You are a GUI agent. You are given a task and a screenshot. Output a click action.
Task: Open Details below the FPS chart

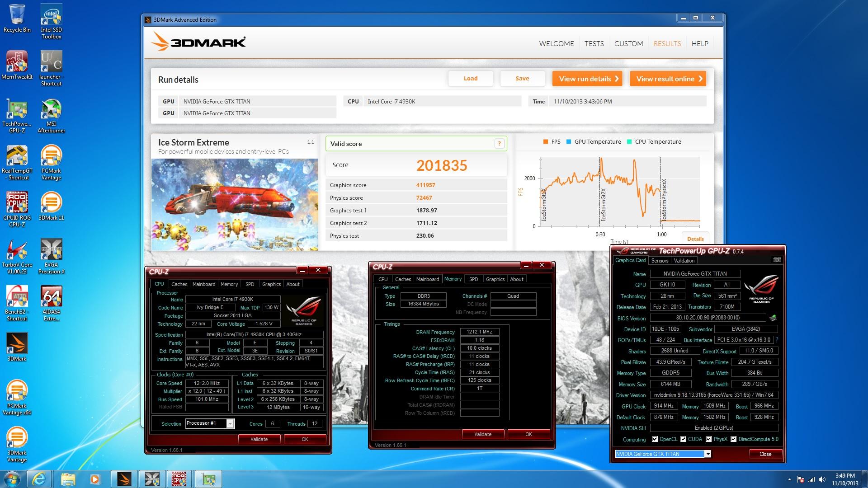click(x=695, y=239)
